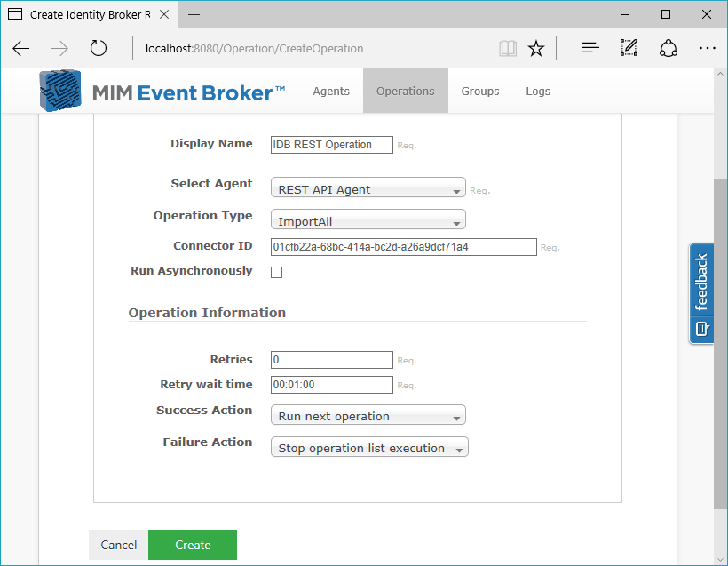Expand the Operation Type dropdown
Screen dimensions: 728x566
pyautogui.click(x=368, y=219)
